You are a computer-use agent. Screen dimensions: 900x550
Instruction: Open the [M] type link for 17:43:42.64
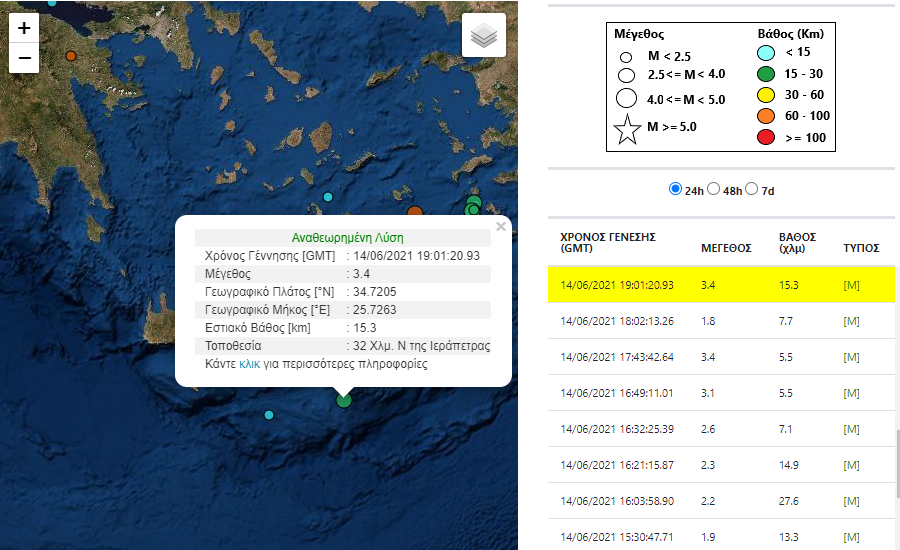851,357
